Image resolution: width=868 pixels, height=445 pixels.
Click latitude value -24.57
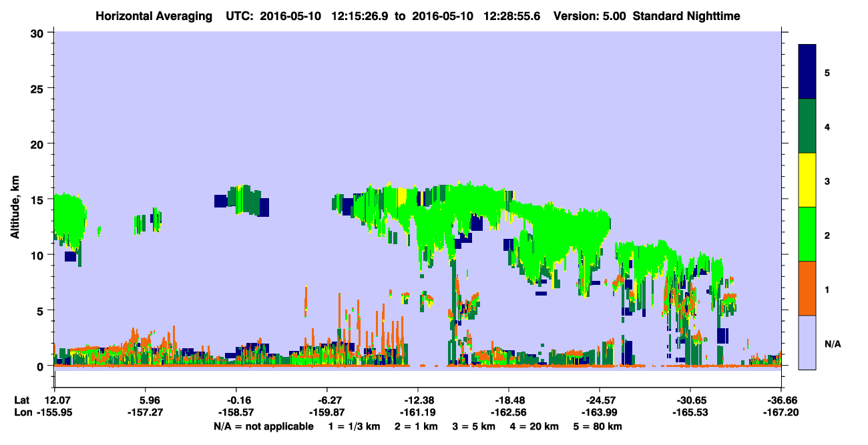coord(600,400)
